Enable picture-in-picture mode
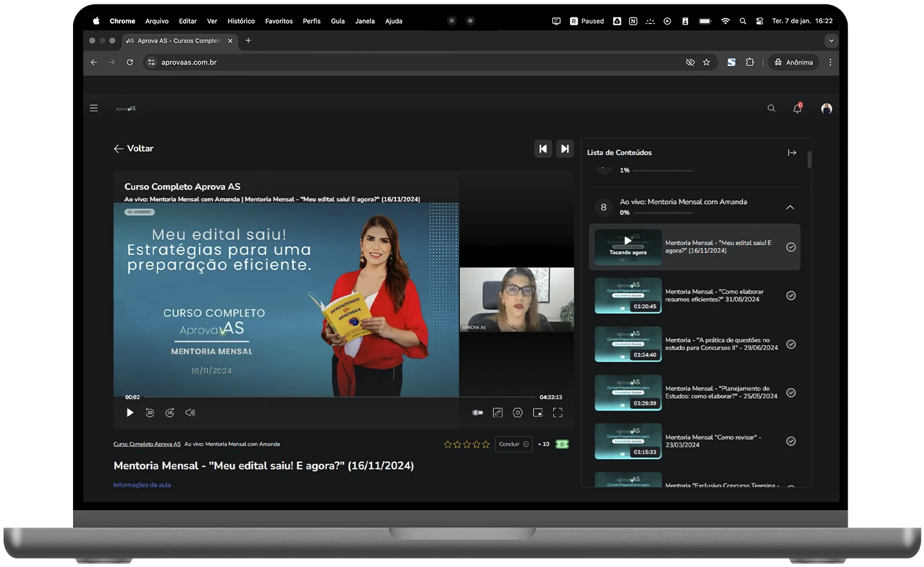The image size is (924, 567). [538, 413]
